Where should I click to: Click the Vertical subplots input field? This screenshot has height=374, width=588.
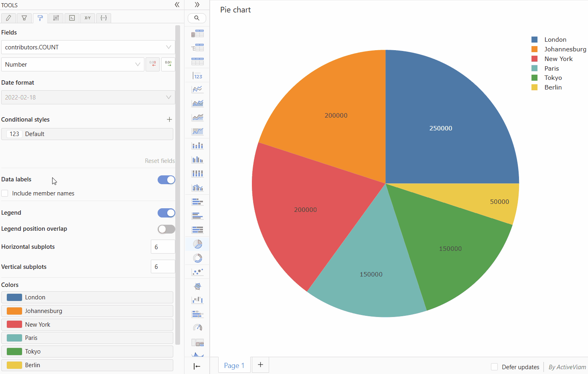pos(163,266)
